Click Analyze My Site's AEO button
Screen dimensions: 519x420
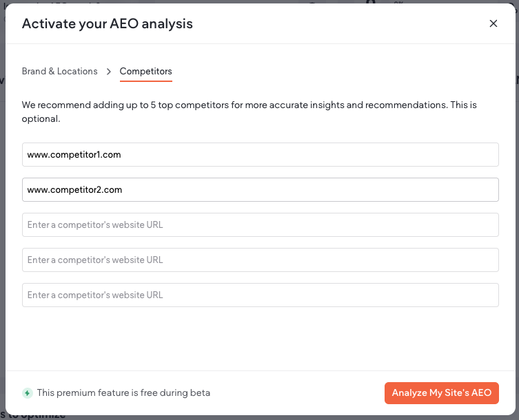[x=441, y=393]
